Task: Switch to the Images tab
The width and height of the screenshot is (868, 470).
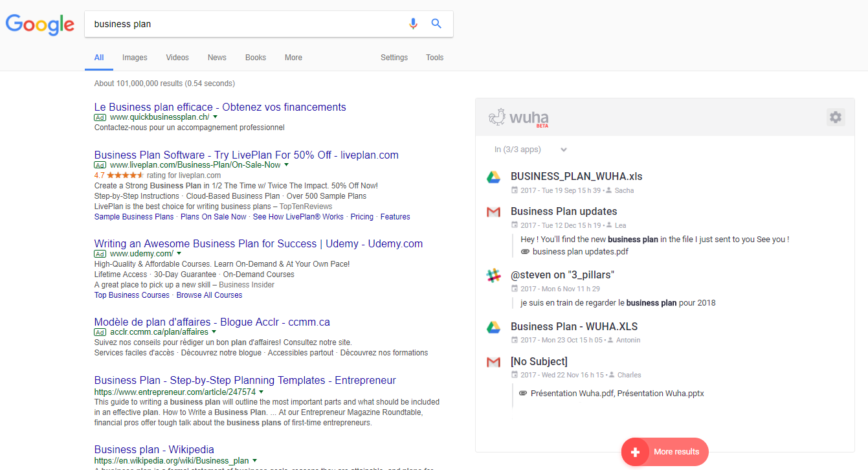Action: 135,58
